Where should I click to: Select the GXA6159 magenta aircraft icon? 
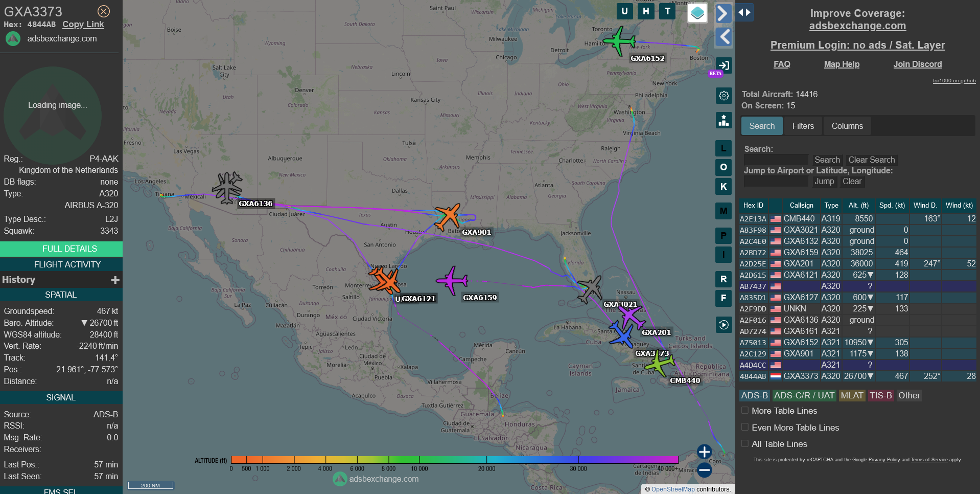tap(452, 280)
